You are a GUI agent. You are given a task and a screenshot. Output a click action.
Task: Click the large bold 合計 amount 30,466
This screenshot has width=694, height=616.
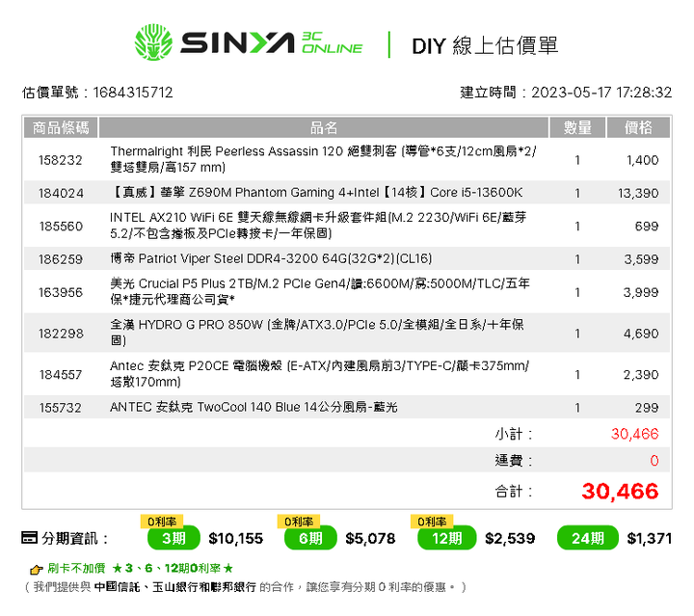620,492
